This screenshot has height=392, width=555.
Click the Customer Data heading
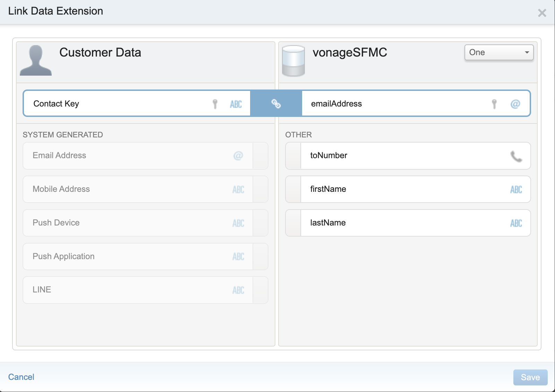coord(100,52)
